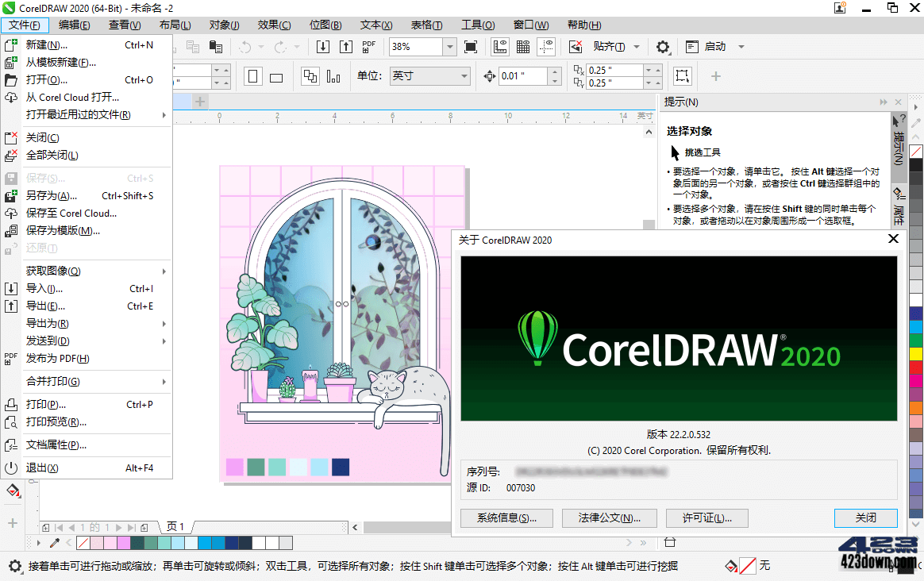Image resolution: width=924 pixels, height=581 pixels.
Task: Click the Import (导入) arrow toolbar icon
Action: point(322,47)
